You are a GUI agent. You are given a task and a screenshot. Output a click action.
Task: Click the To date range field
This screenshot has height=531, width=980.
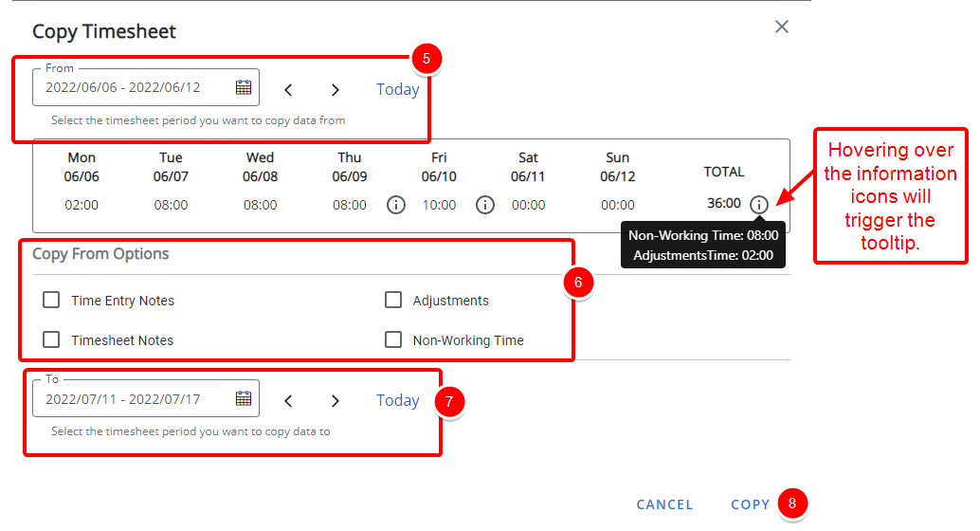[146, 398]
